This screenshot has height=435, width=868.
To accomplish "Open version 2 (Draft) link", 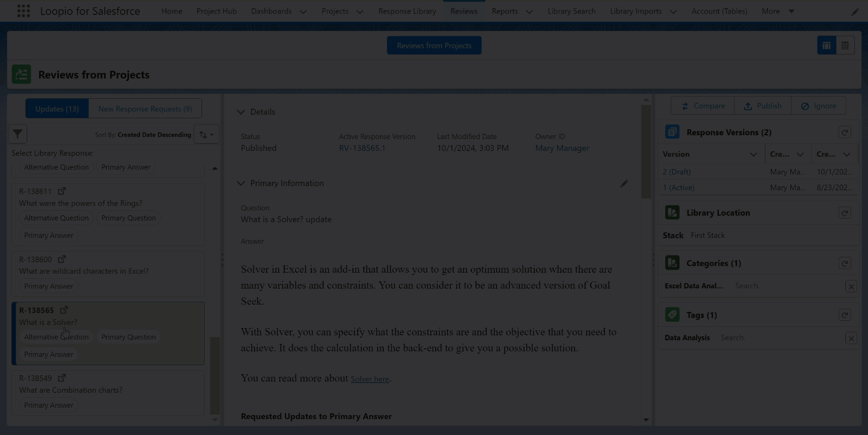I will pos(676,172).
